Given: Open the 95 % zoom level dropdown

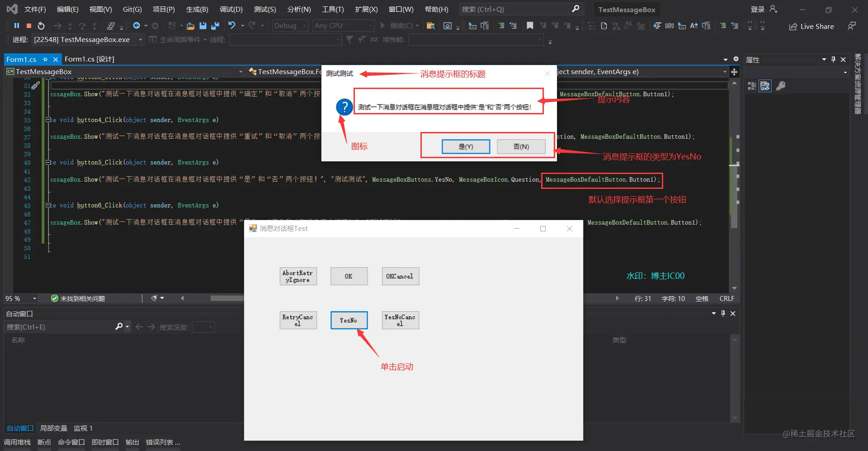Looking at the screenshot, I should click(x=21, y=298).
